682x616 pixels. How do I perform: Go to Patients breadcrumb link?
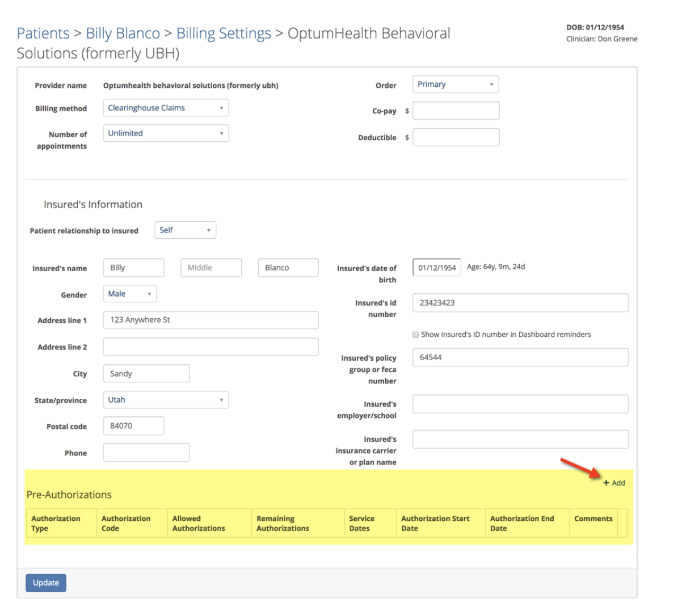[43, 33]
